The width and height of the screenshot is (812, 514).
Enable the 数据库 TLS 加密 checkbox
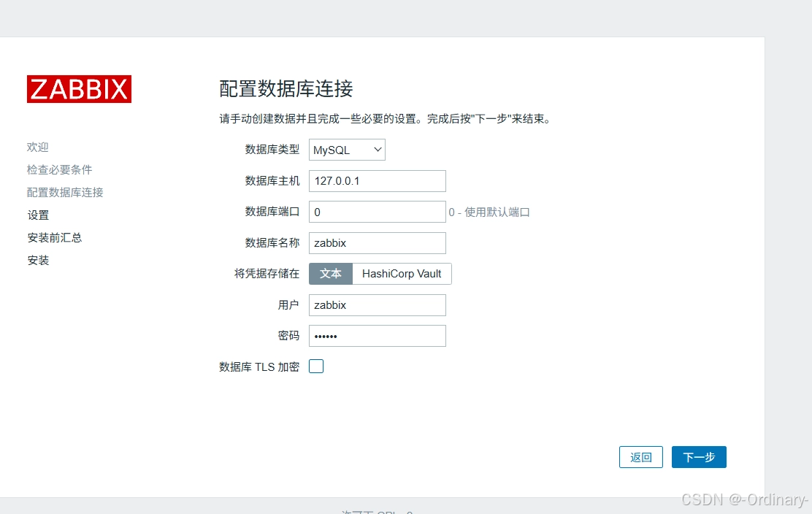pos(316,367)
